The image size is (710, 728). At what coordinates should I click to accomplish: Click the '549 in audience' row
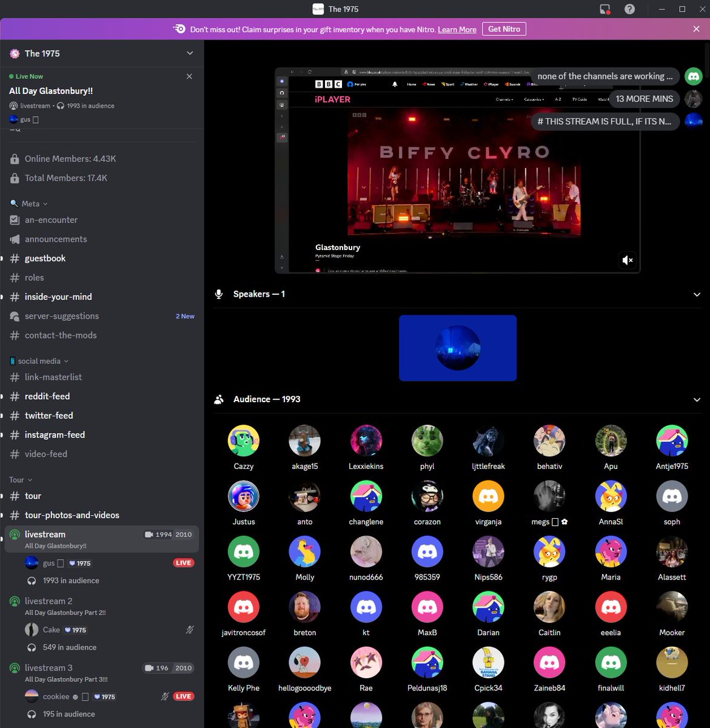[x=109, y=647]
